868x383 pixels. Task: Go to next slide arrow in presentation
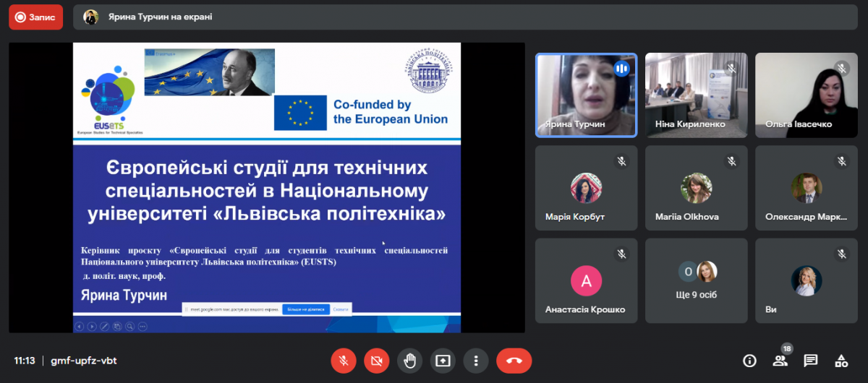point(92,327)
